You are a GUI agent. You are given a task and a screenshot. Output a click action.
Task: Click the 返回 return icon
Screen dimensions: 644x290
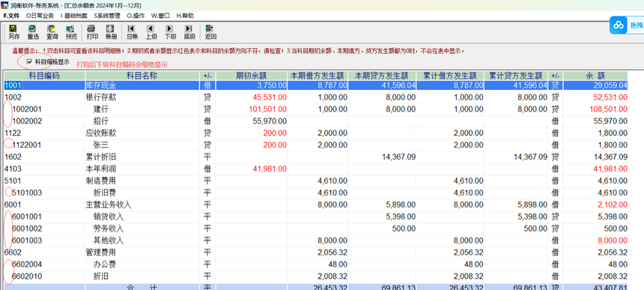pyautogui.click(x=210, y=32)
